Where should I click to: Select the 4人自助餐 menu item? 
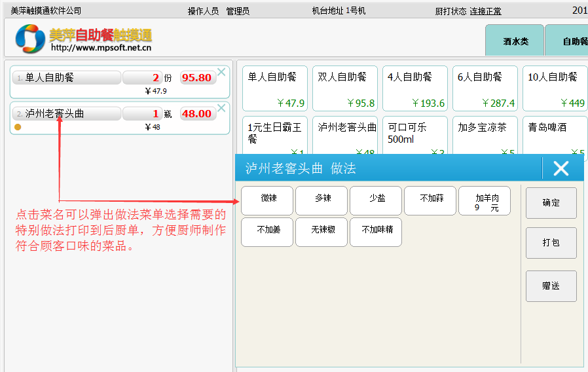point(415,88)
